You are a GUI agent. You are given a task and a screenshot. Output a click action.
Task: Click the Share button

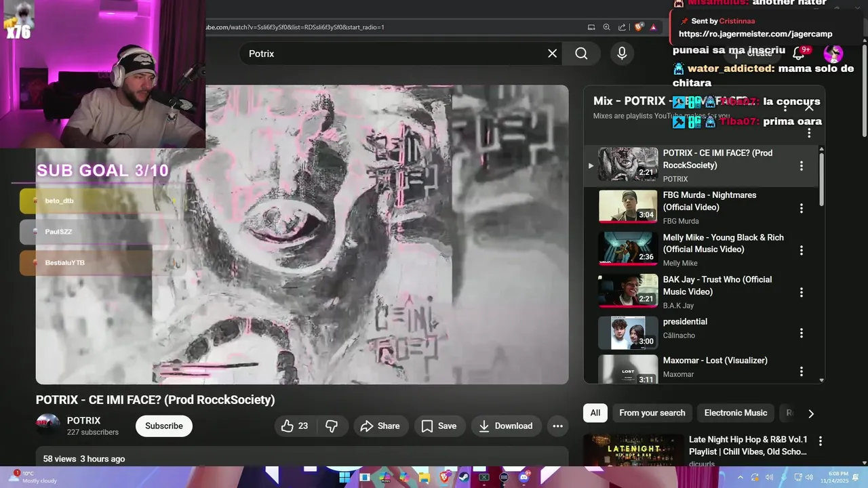pyautogui.click(x=380, y=426)
